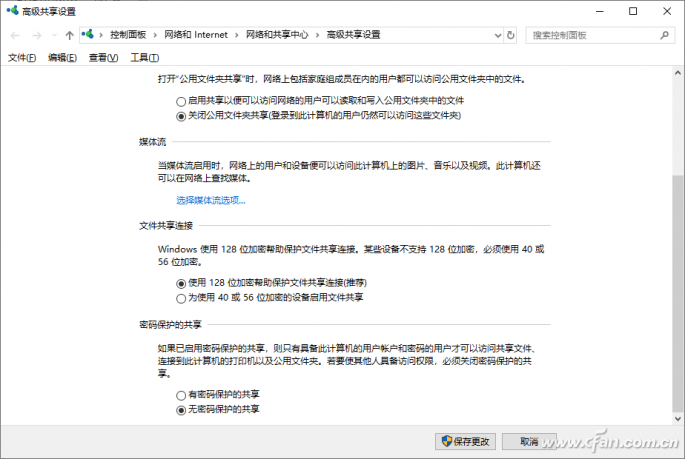Open address bar history dropdown
Screen dimensions: 685x459
point(498,35)
